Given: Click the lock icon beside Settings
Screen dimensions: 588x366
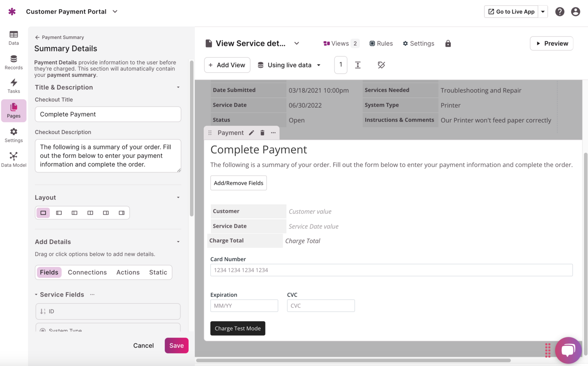Looking at the screenshot, I should [448, 43].
